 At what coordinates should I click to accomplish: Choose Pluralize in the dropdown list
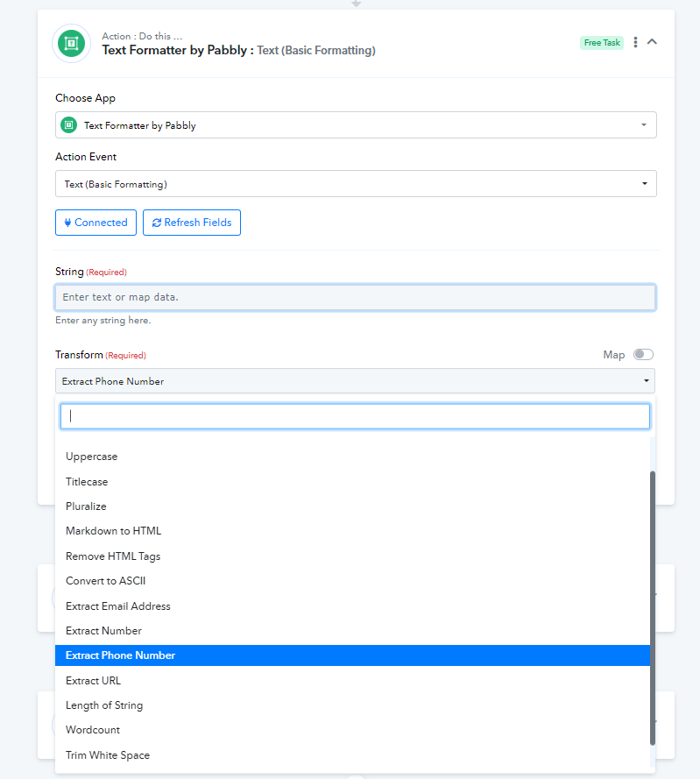click(352, 506)
